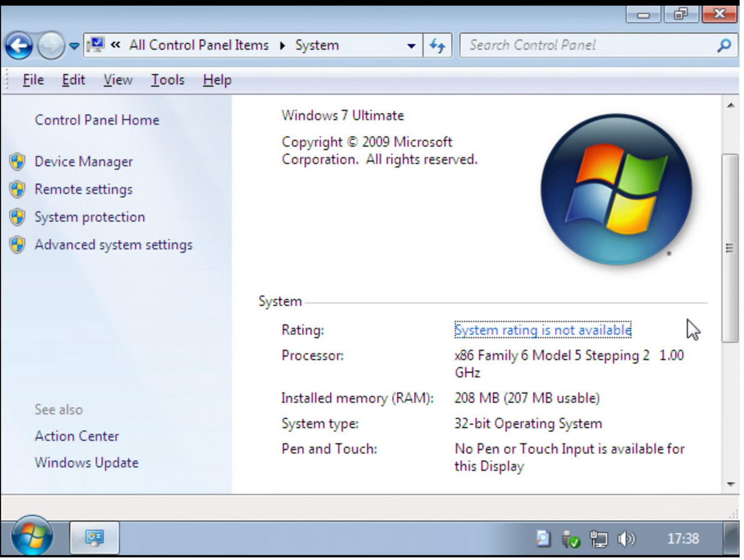Click the safely remove hardware tray icon
744x560 pixels.
click(570, 539)
